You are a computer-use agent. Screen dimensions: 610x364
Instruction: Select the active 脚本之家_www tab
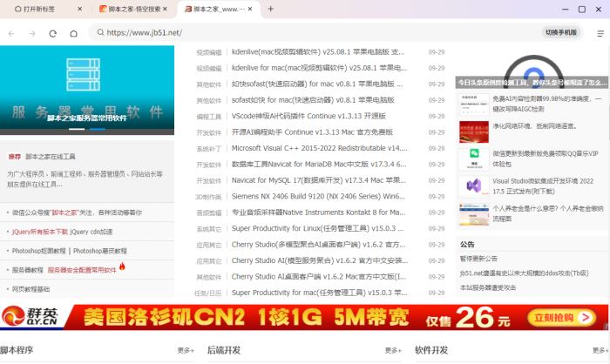coord(220,9)
